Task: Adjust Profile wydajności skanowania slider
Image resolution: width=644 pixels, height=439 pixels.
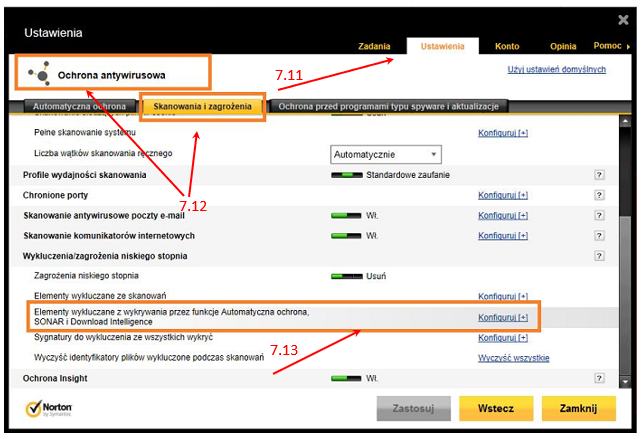Action: pos(347,175)
